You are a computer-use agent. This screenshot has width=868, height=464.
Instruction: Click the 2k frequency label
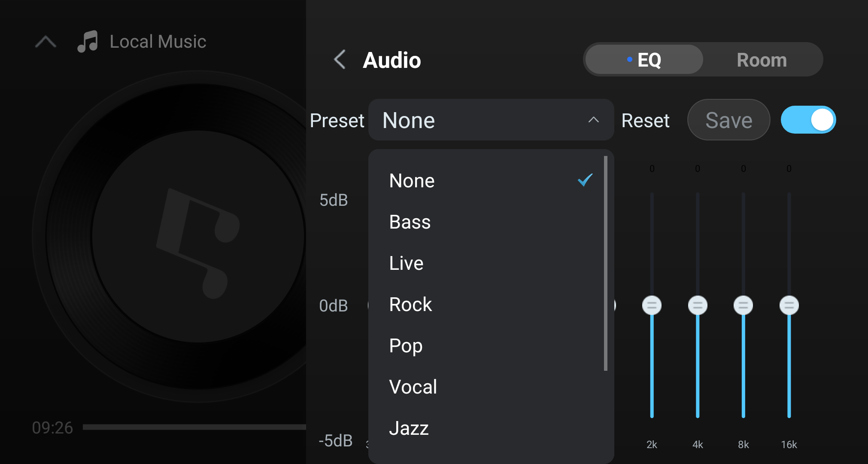point(652,445)
